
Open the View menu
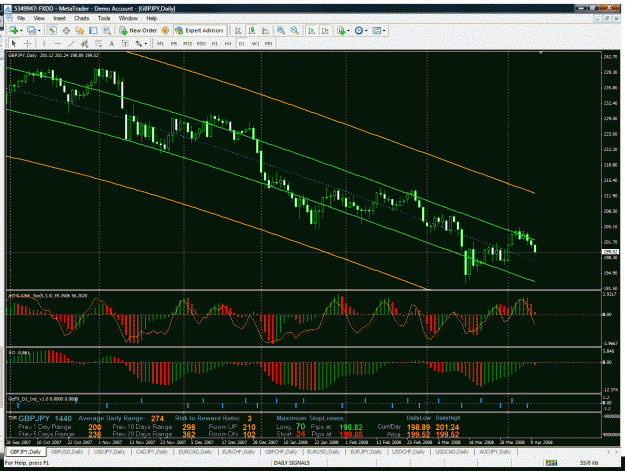(x=39, y=18)
